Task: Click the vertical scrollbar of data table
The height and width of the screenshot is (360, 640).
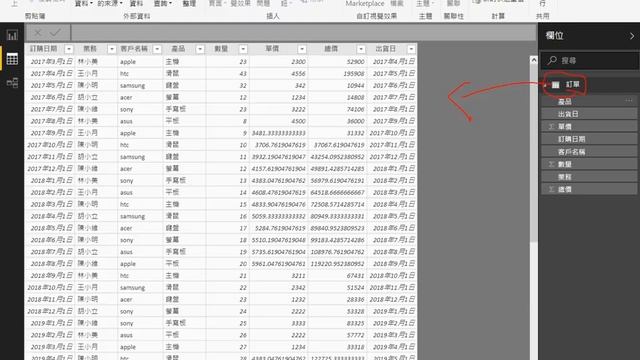Action: (533, 153)
